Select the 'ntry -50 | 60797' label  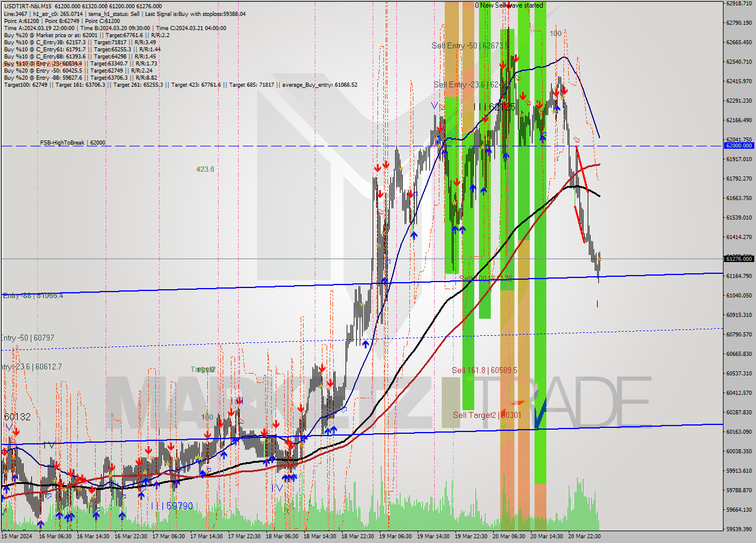click(27, 338)
